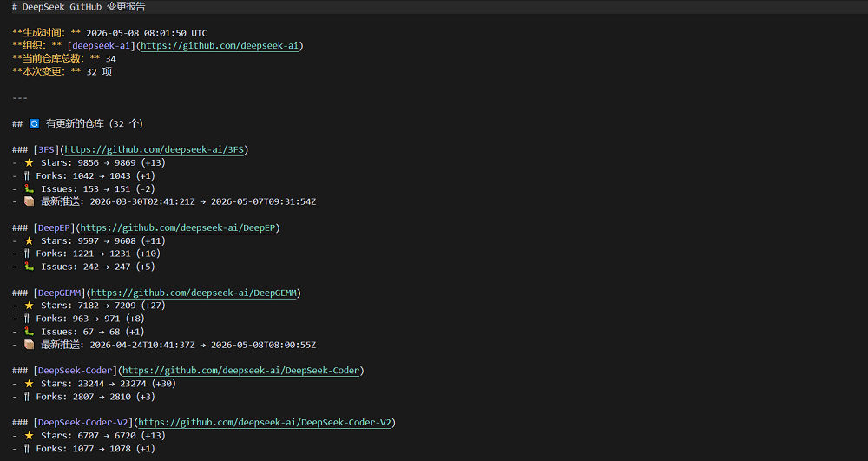Click the fork emoji in DeepSeek-Coder-V2 Forks line

click(27, 449)
